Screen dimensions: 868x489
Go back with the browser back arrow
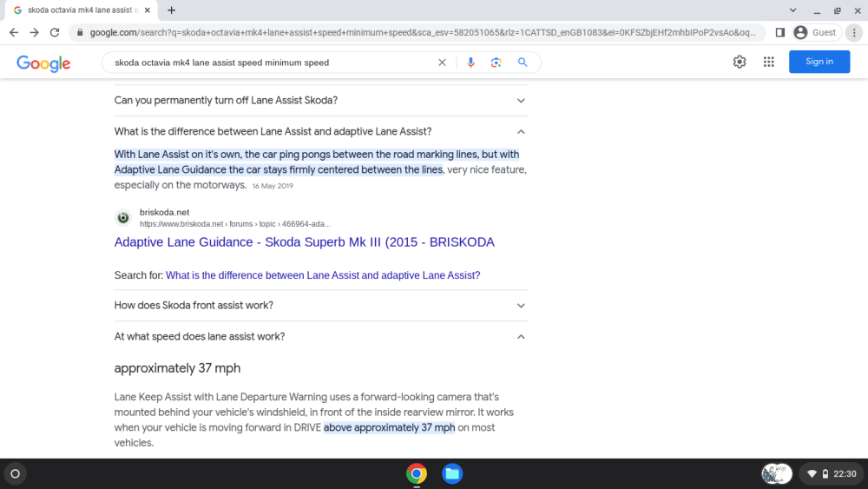pyautogui.click(x=14, y=33)
